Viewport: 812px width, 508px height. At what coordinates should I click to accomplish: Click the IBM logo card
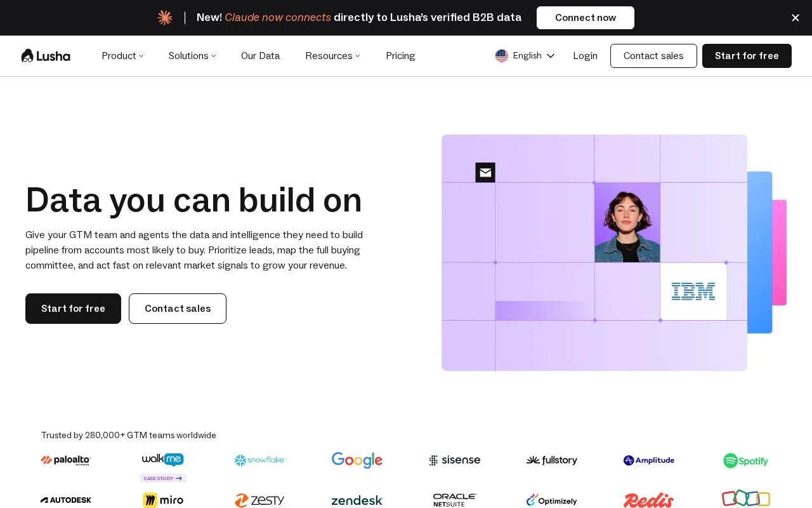pos(693,291)
